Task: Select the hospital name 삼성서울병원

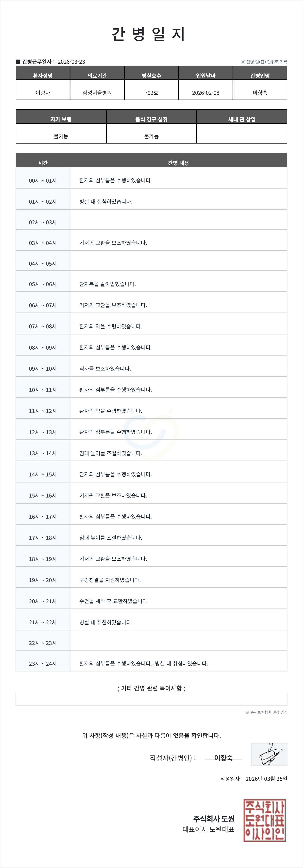Action: coord(97,93)
